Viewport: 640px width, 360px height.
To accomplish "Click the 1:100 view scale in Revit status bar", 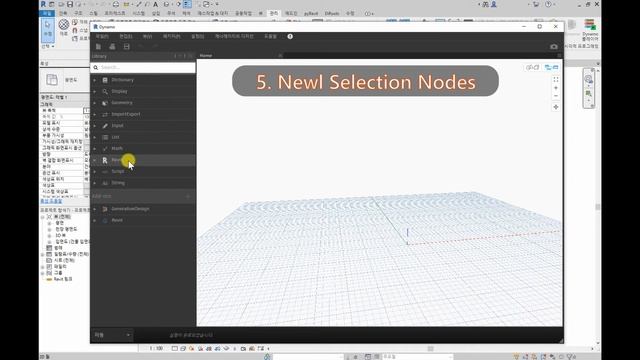I will click(156, 349).
